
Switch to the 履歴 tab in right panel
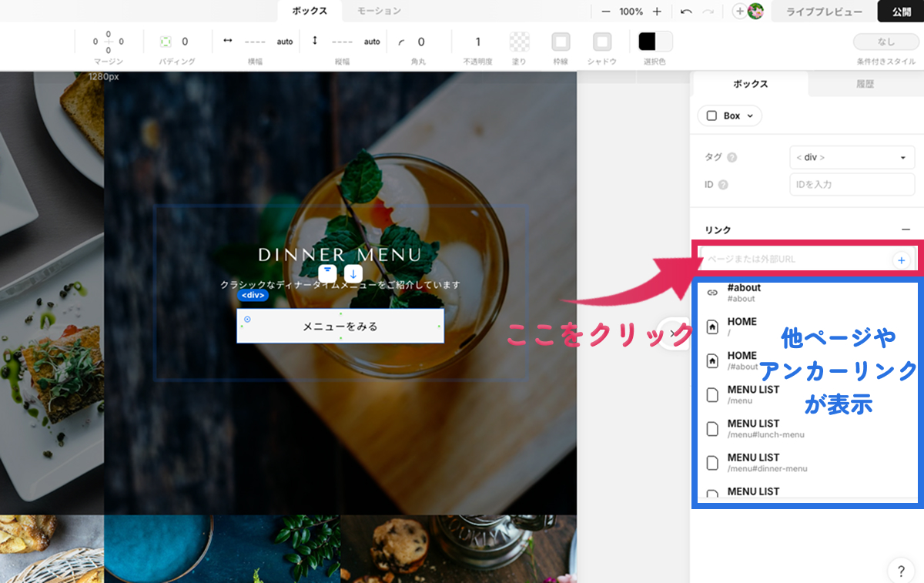click(x=865, y=84)
